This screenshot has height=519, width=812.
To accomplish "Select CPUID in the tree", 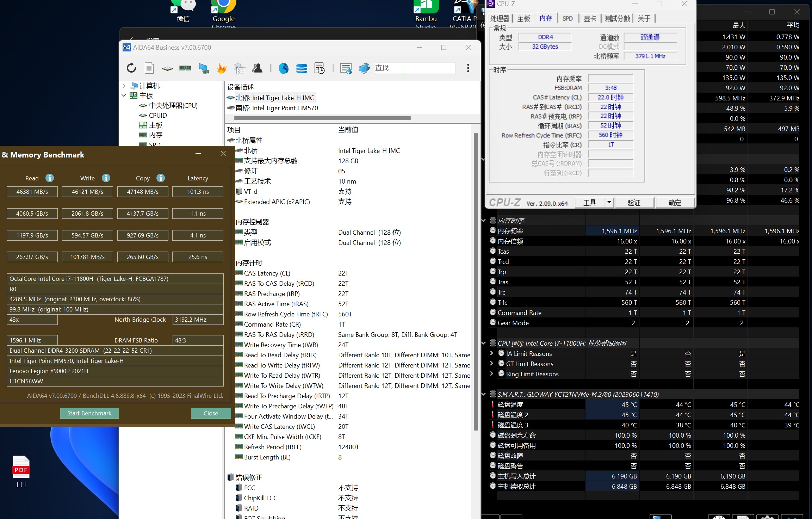I will tap(157, 115).
